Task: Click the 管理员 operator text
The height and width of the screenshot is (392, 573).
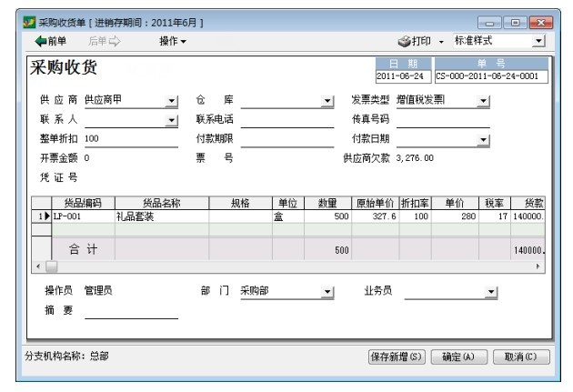Action: 98,291
